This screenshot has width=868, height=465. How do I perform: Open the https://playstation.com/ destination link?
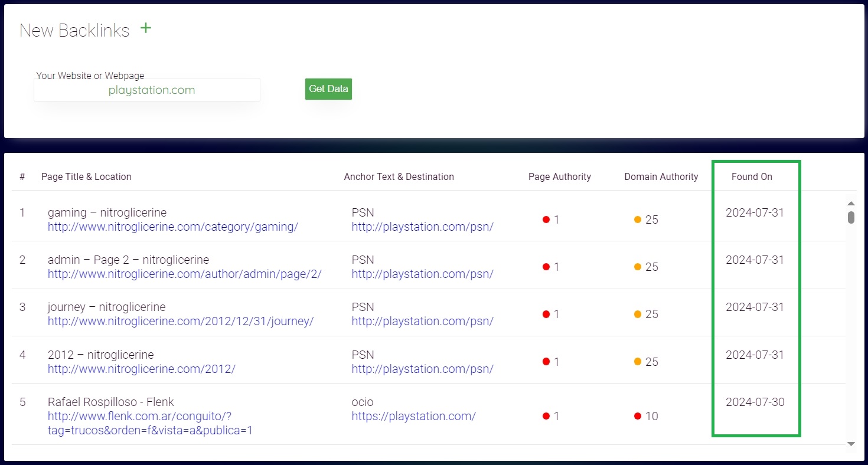pos(413,416)
